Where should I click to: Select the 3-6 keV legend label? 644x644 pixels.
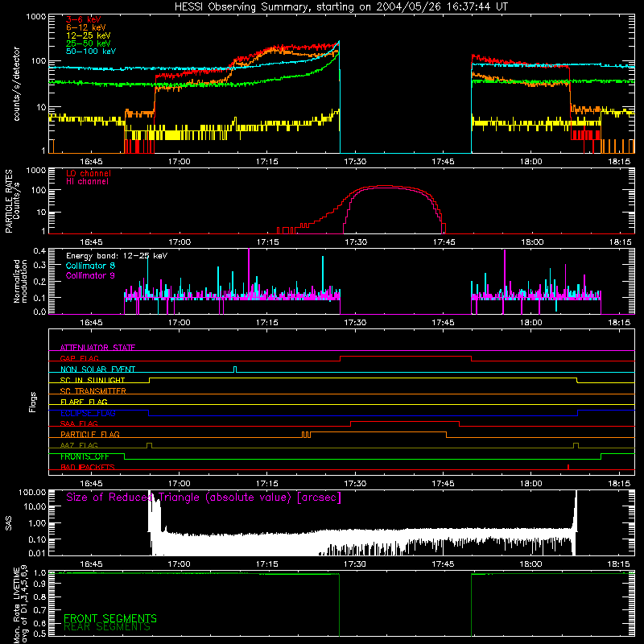(84, 19)
